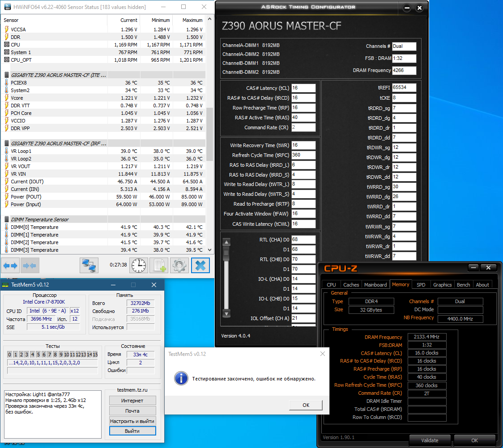
Task: Click Intel Core i7-8700K processor name
Action: tap(43, 302)
